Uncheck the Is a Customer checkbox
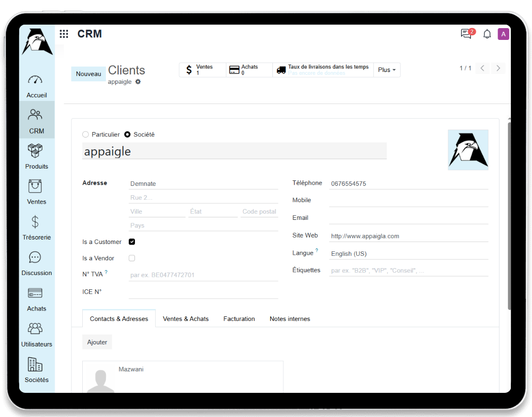 point(132,242)
